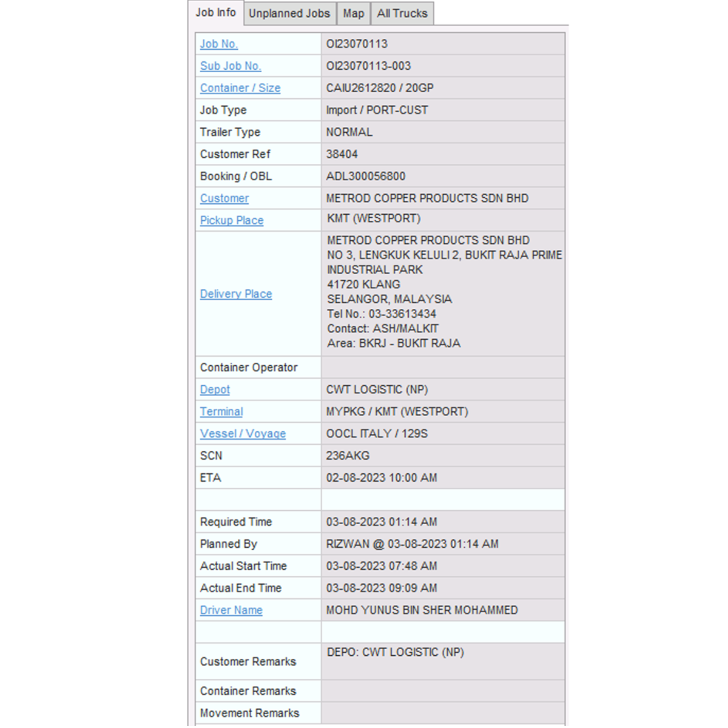Select required time 03-08-2023 01:14 AM
The image size is (728, 728).
(382, 522)
